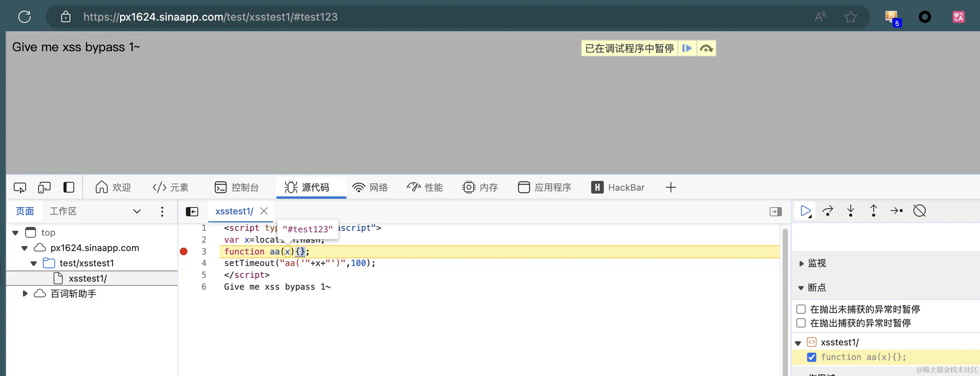Open the Memory (内存) tab
Image resolution: width=980 pixels, height=376 pixels.
click(x=480, y=188)
